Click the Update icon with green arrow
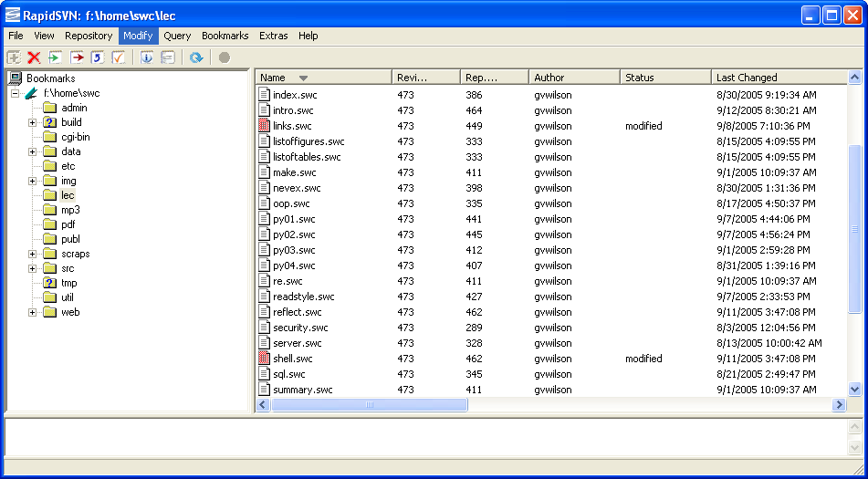The image size is (868, 479). pyautogui.click(x=56, y=57)
